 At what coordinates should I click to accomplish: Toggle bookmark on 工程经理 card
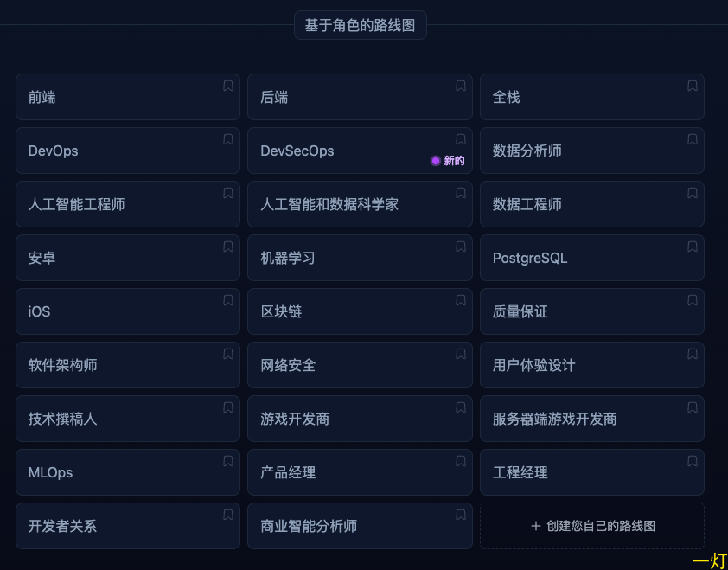click(x=693, y=461)
